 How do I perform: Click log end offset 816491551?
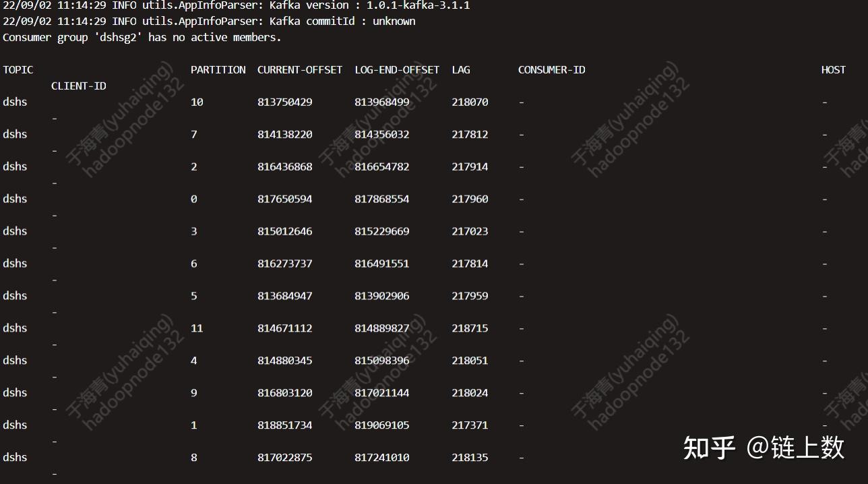pyautogui.click(x=382, y=264)
